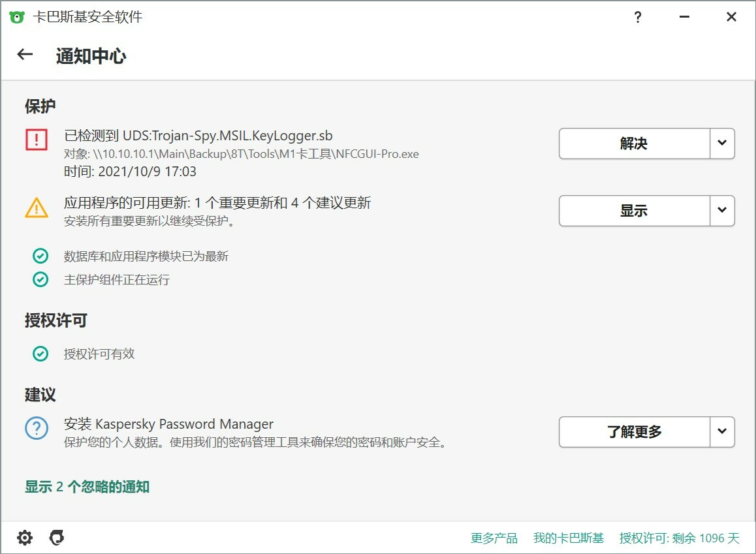Viewport: 756px width, 554px height.
Task: Click the text 安装所有重要更新以继续受保护。
Action: 150,221
